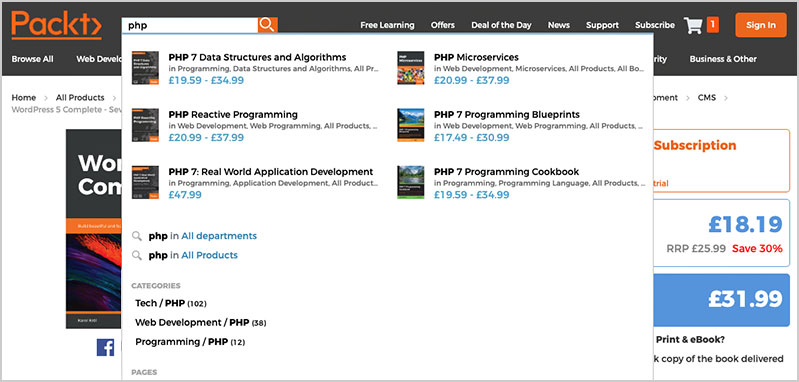Click the Facebook share icon
Image resolution: width=799 pixels, height=382 pixels.
pyautogui.click(x=105, y=347)
